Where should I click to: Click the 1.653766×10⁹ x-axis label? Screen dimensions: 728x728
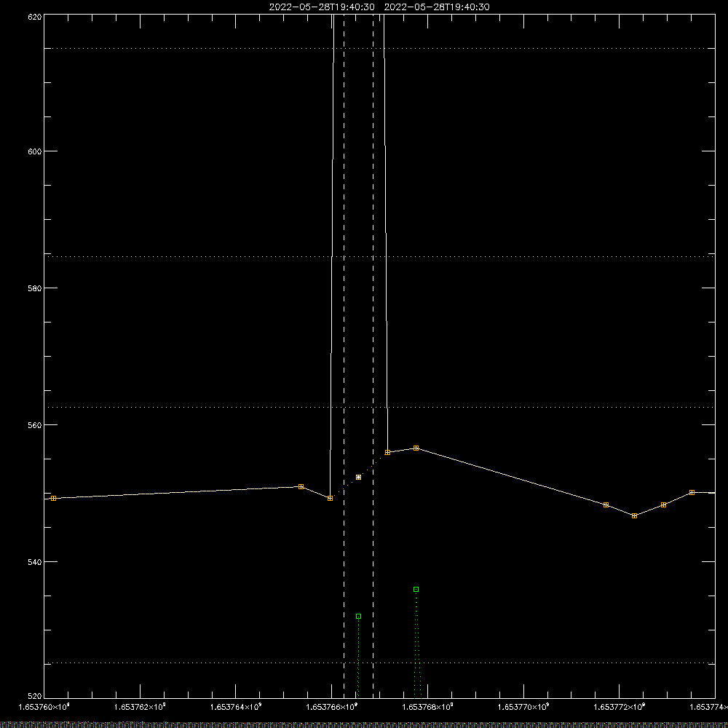[x=332, y=707]
